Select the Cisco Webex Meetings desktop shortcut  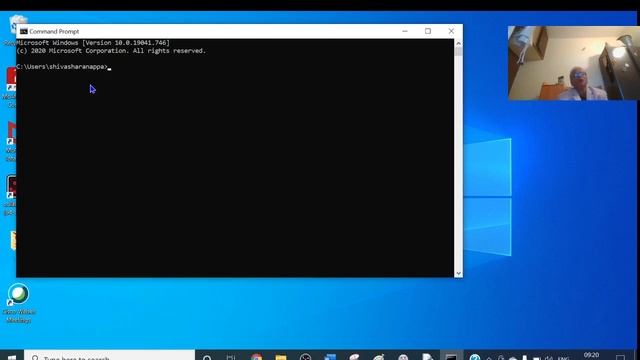19,303
